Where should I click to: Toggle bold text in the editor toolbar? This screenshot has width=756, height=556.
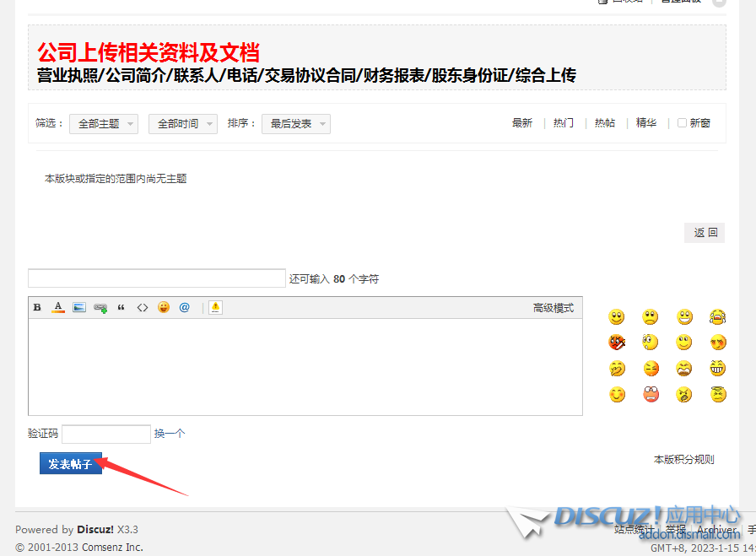pos(37,308)
